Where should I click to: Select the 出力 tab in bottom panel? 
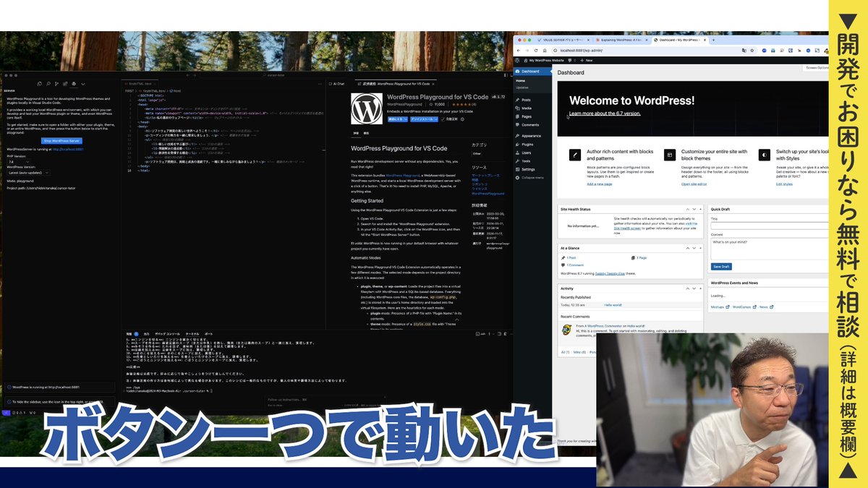(x=146, y=334)
